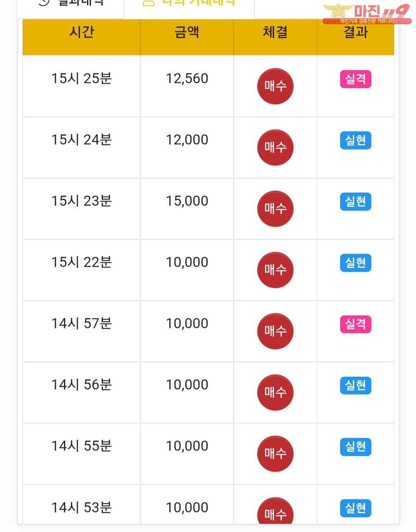Click the 매수 badge for 14시 55분

[275, 454]
